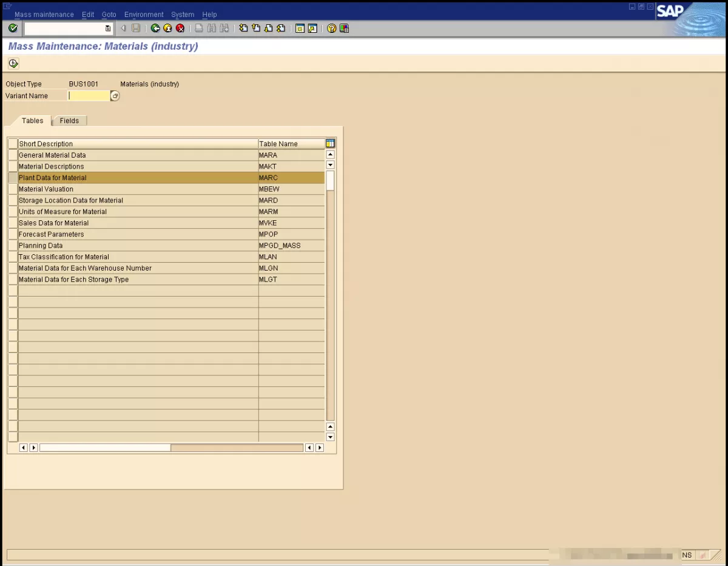Focus the Variant Name input field
The image size is (728, 566).
(89, 96)
